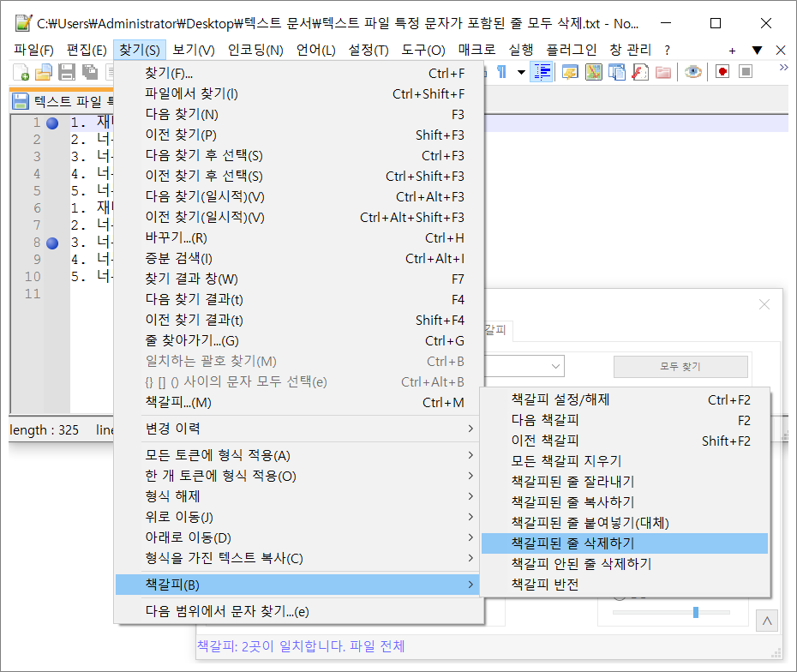Expand the 형식 해제 submenu
This screenshot has width=797, height=672.
pos(299,496)
